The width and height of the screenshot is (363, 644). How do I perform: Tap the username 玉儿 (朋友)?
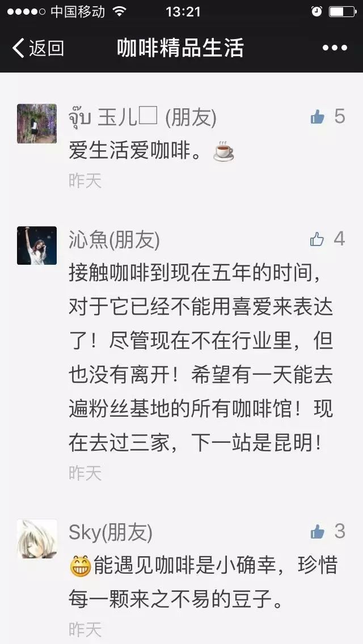[x=142, y=118]
